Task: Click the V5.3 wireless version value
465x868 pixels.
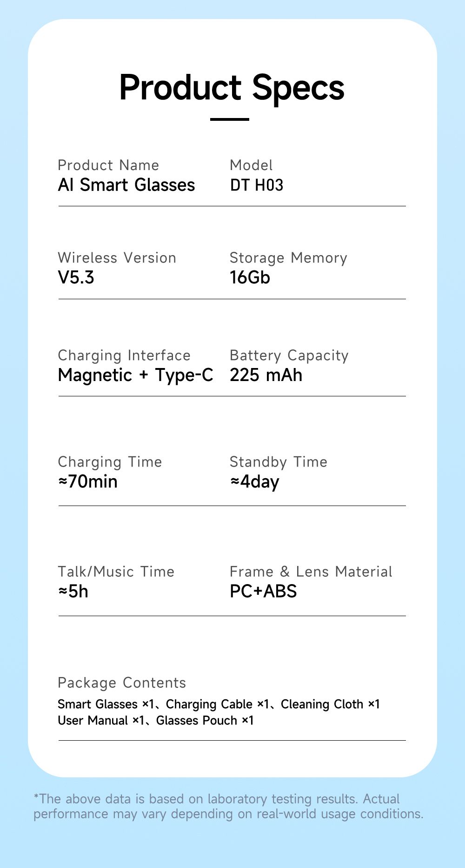Action: coord(76,277)
